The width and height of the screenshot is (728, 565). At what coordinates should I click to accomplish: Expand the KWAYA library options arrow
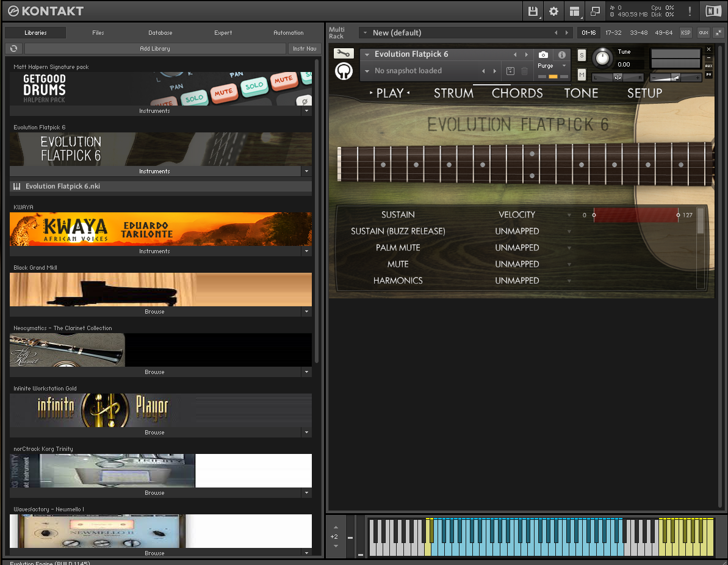[306, 251]
